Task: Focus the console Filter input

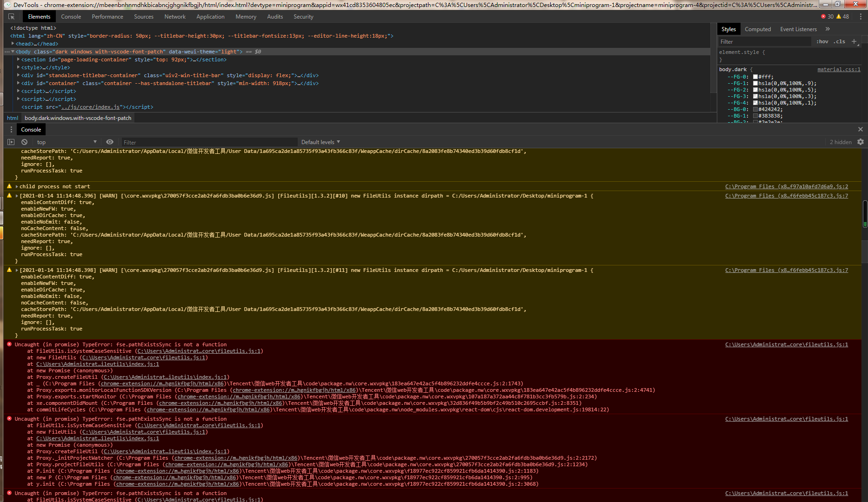Action: (209, 142)
